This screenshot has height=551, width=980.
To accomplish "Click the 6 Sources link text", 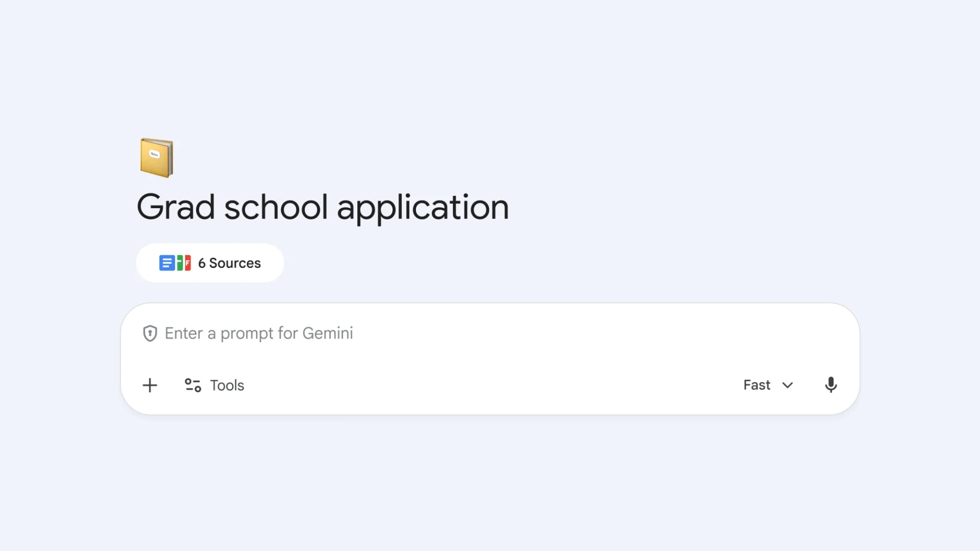I will [x=229, y=263].
